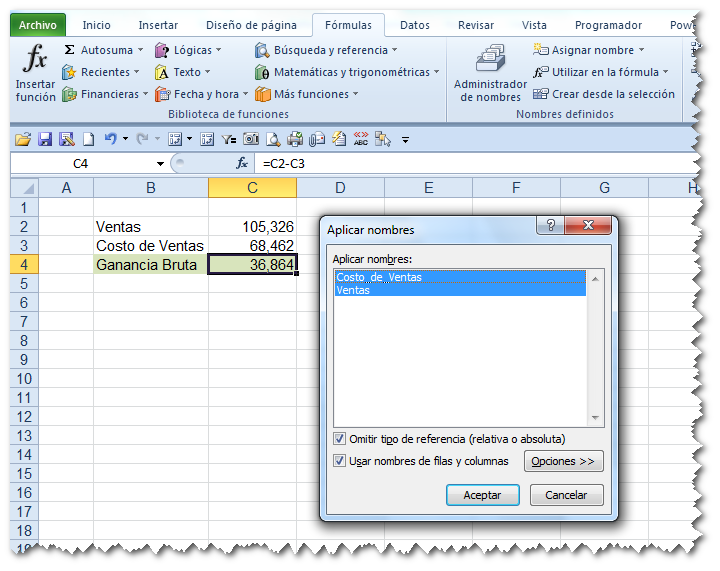Click the New blank document icon
Image resolution: width=720 pixels, height=571 pixels.
(88, 139)
